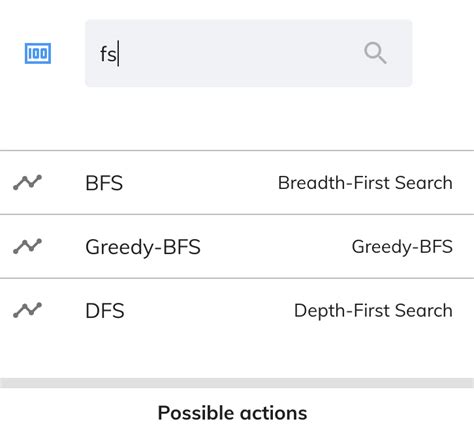Focus the search field containing "fs"
Screen dimensions: 474x430
click(249, 53)
